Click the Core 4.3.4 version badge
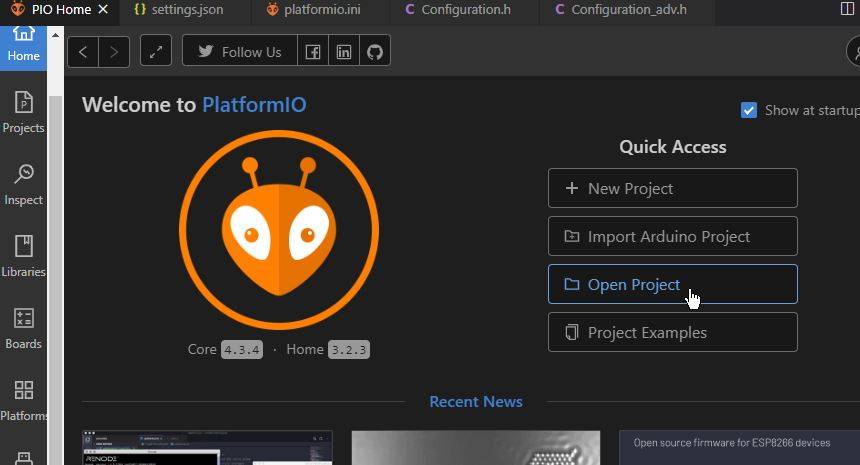 click(242, 349)
